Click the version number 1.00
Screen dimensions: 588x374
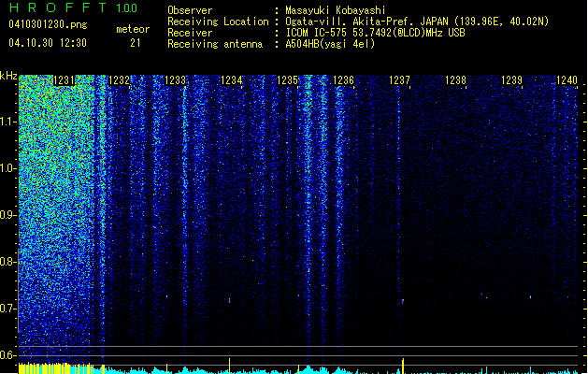[x=126, y=7]
